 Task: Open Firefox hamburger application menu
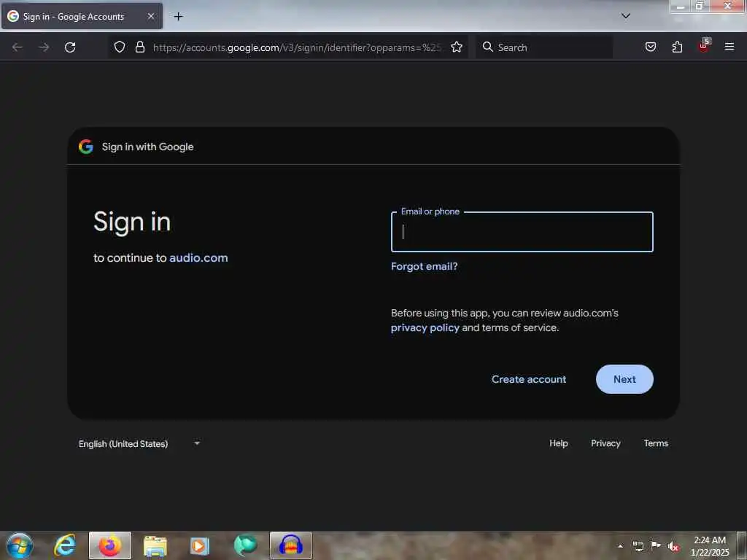pyautogui.click(x=729, y=47)
